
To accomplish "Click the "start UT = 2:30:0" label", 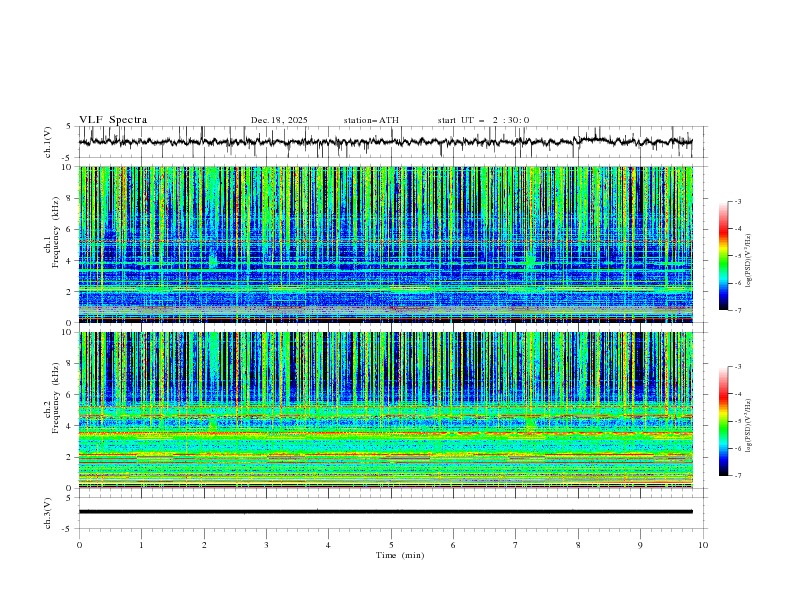I will point(483,120).
